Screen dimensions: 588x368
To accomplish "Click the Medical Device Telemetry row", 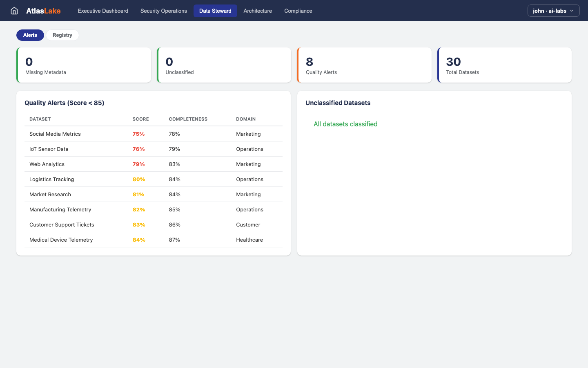I will click(61, 240).
